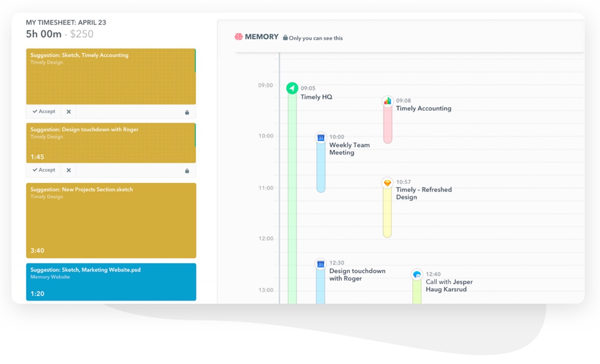Click the calendar icon beside Design touchdown with Roger
This screenshot has width=600, height=364.
(321, 263)
